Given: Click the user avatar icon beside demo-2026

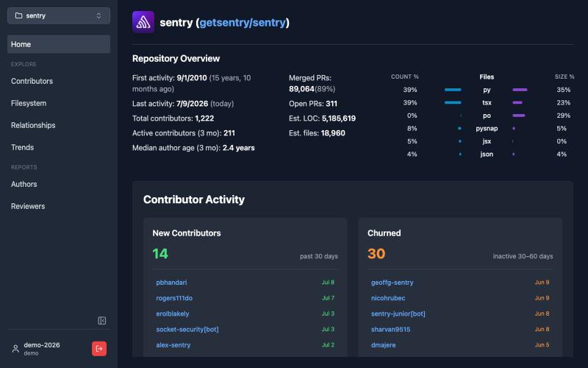Looking at the screenshot, I should (x=15, y=349).
